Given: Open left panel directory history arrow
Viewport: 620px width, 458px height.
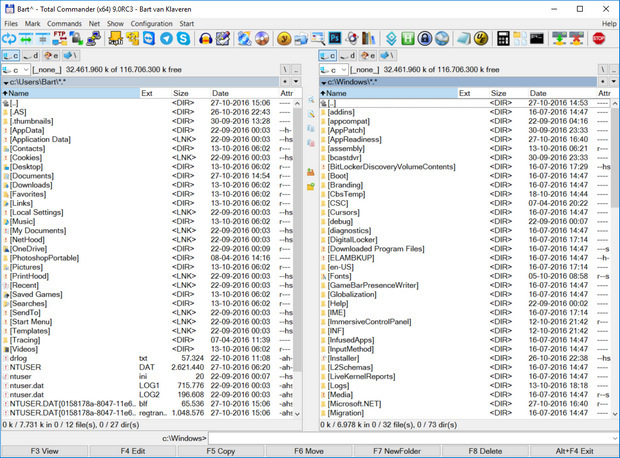Looking at the screenshot, I should click(x=296, y=82).
